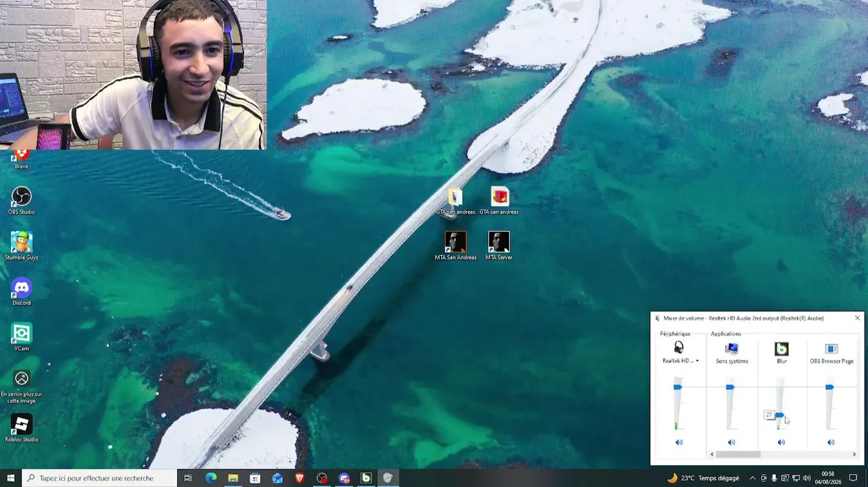Open Discord from the taskbar
Screen dimensions: 868x487
[344, 478]
